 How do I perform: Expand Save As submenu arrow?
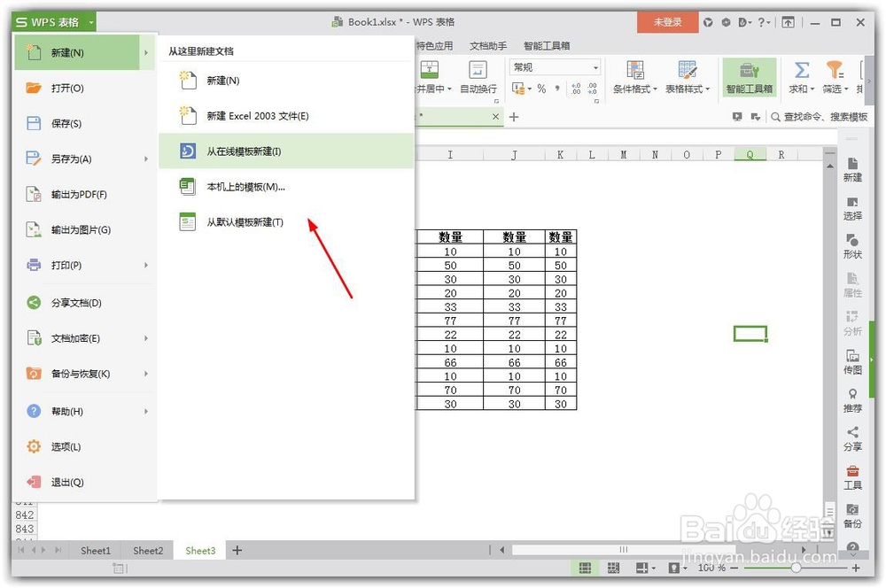click(146, 159)
